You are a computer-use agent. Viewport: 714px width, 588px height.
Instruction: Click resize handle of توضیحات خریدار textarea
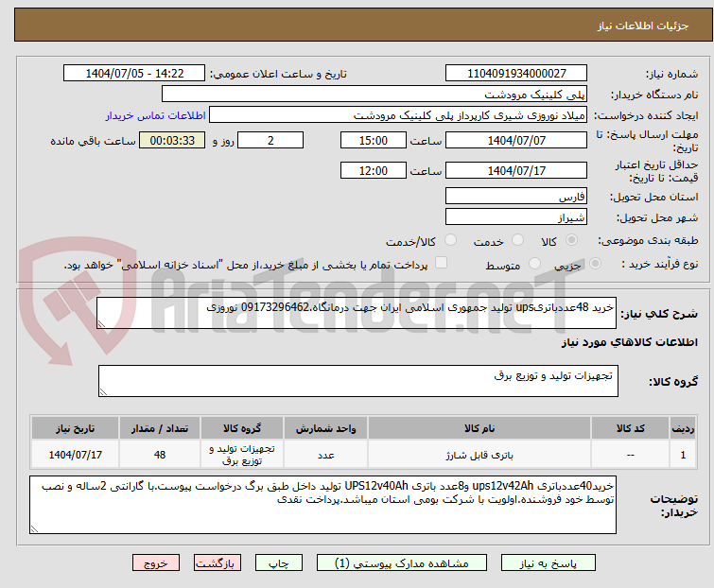click(34, 528)
